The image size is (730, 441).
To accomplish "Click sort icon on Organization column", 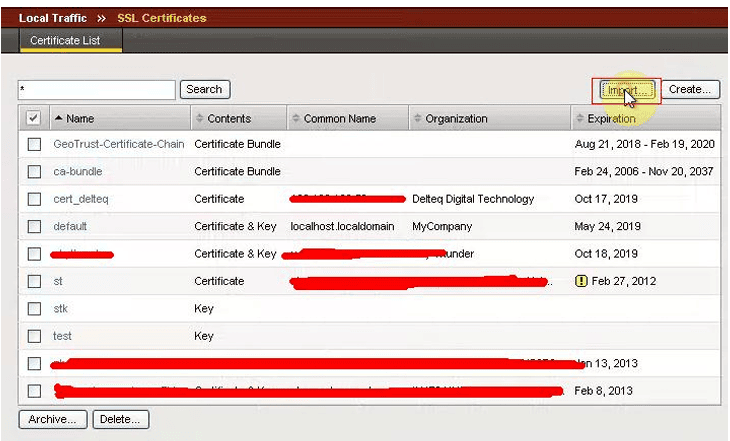I will (416, 119).
